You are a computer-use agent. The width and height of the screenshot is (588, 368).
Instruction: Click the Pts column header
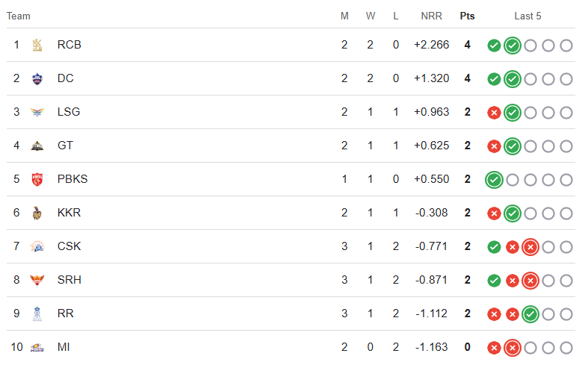click(x=467, y=16)
